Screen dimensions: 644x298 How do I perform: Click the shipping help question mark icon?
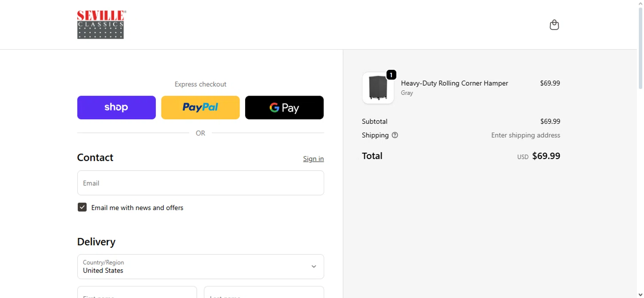(395, 135)
